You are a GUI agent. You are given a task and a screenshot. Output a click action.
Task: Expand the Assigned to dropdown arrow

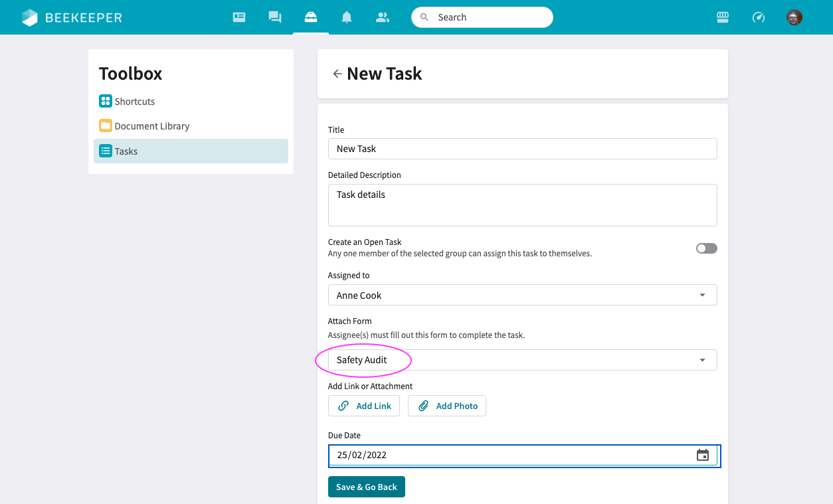click(x=703, y=295)
